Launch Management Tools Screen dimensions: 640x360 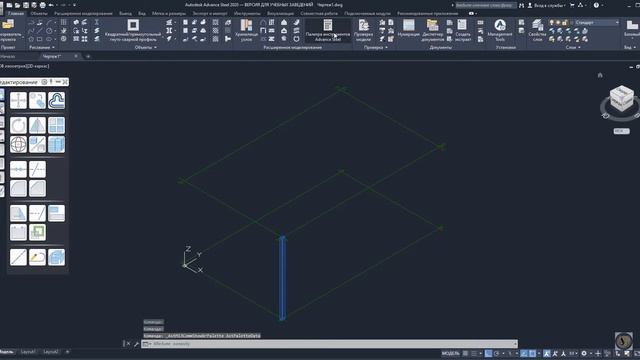[500, 31]
